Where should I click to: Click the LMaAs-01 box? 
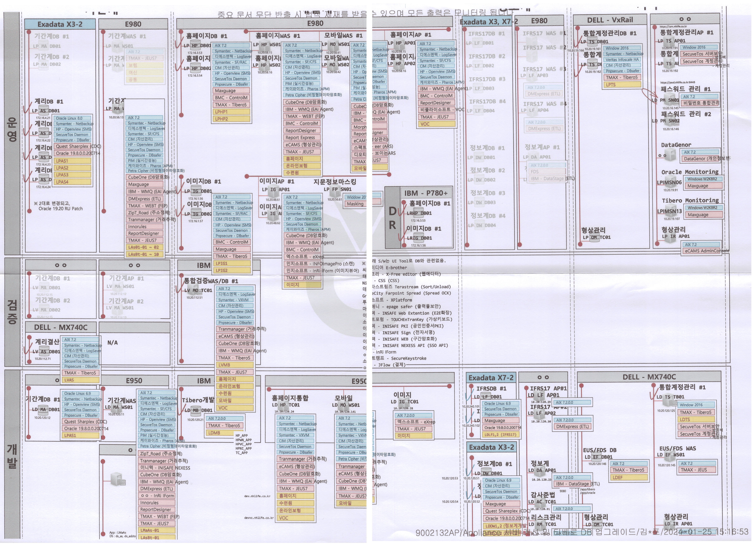point(157,530)
